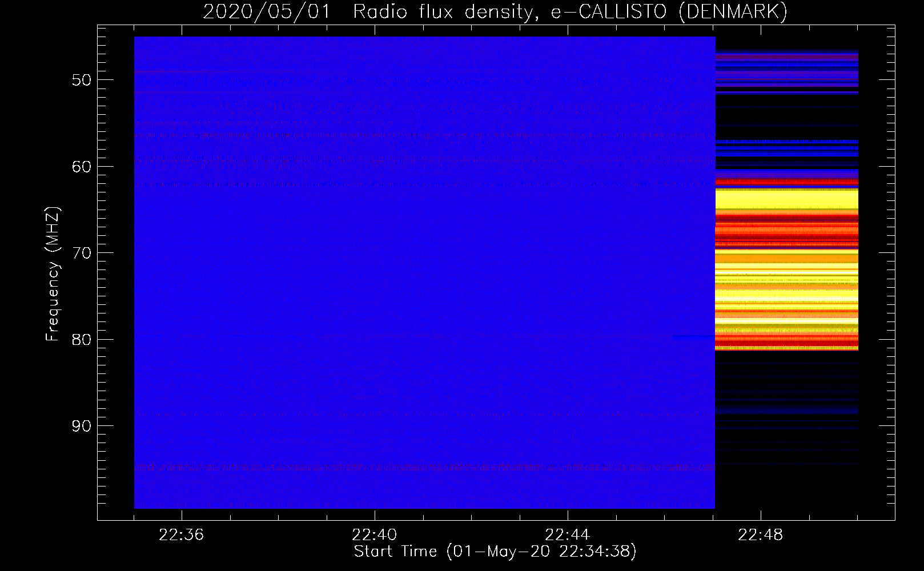Click the plot title "Radio flux density, e-CALLISTO (DENMARK)"

pos(570,12)
